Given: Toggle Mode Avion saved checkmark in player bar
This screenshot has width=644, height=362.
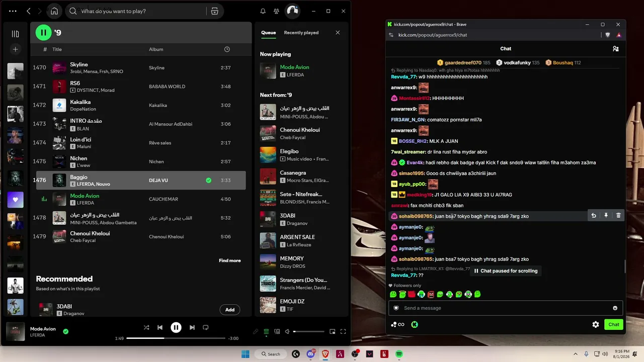Looking at the screenshot, I should pos(66,331).
